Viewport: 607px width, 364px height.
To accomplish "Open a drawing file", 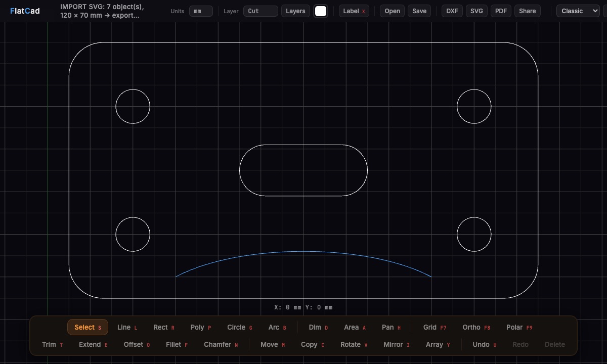I will [x=392, y=11].
